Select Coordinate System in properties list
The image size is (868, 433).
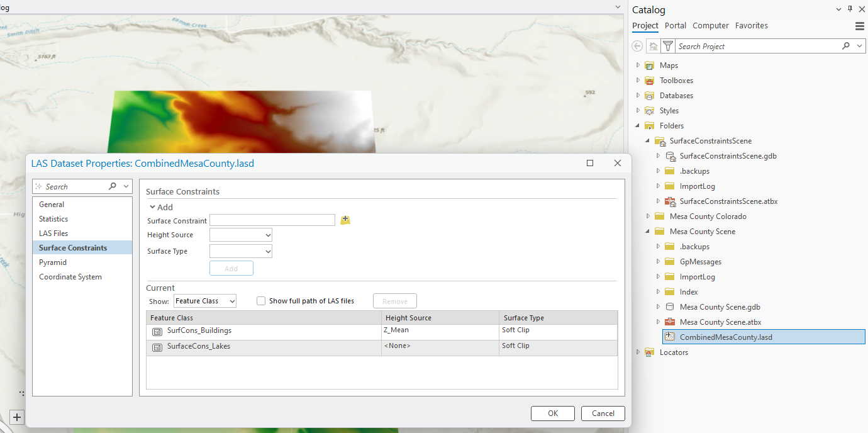tap(70, 277)
